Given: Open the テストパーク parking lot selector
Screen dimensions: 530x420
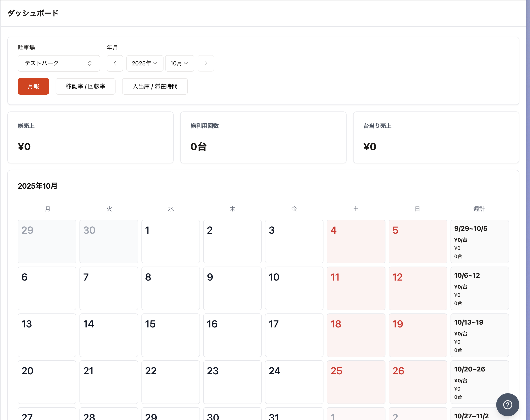Looking at the screenshot, I should pyautogui.click(x=59, y=63).
